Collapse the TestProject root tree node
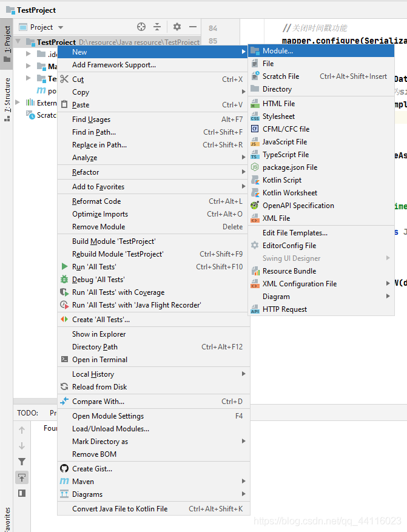This screenshot has height=532, width=407. point(18,42)
